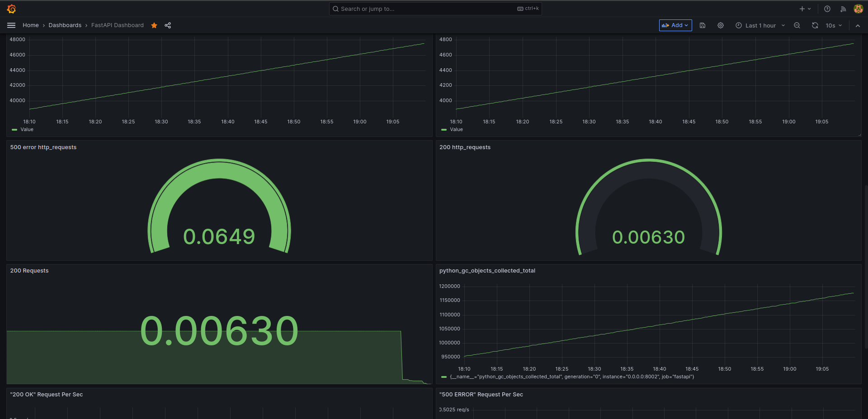Open the Last 1 hour time picker
The width and height of the screenshot is (868, 419).
click(x=760, y=25)
